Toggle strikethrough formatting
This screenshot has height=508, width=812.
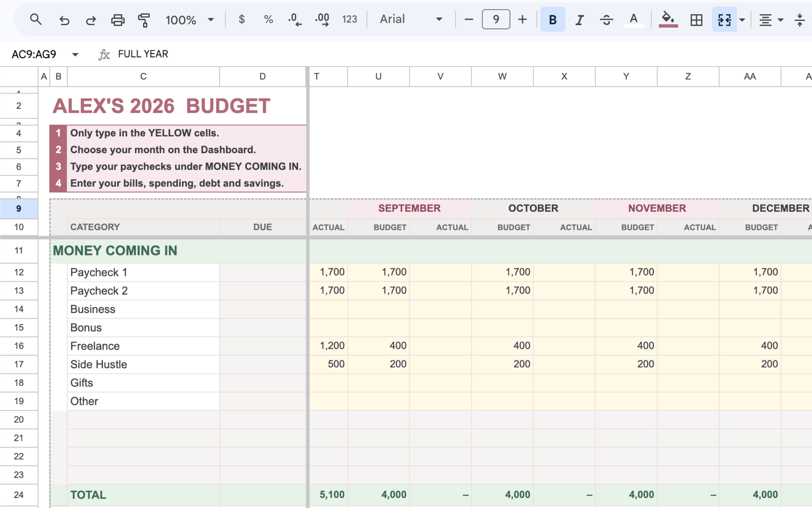[x=606, y=20]
